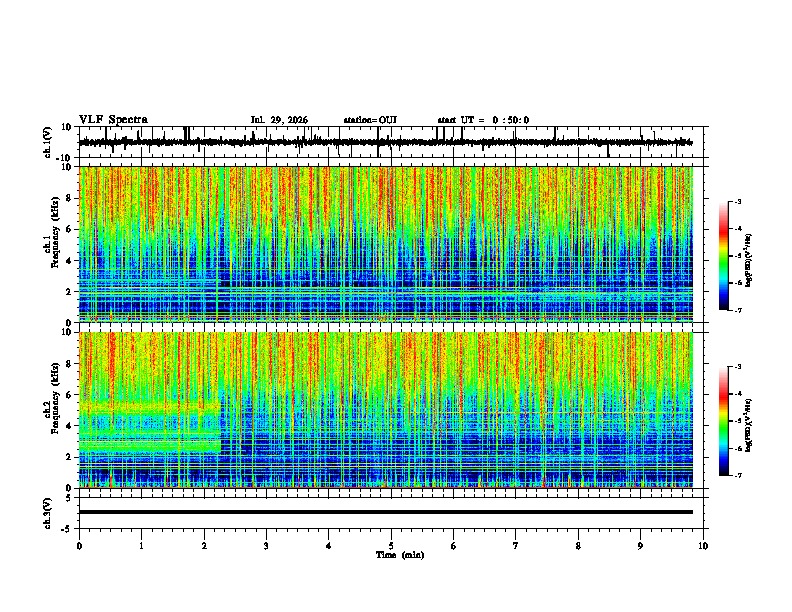This screenshot has width=792, height=612.
Task: Click the "Time (min)" axis title
Action: click(x=400, y=555)
